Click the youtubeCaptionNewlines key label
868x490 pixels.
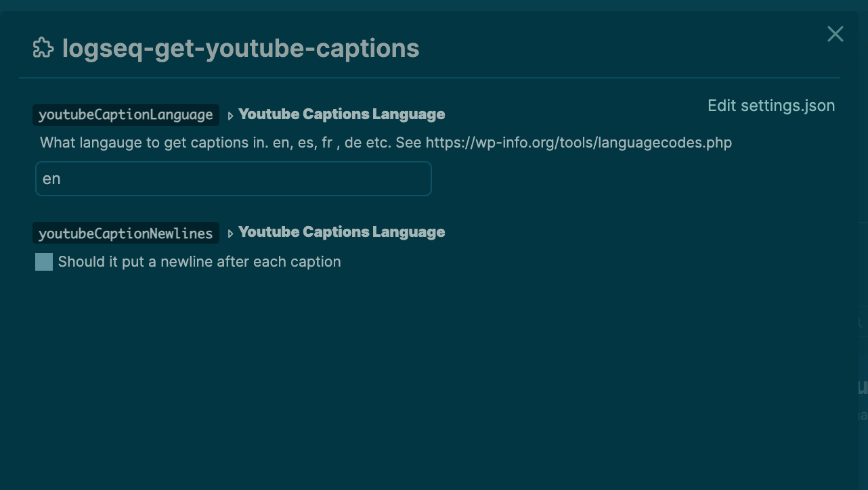coord(126,233)
